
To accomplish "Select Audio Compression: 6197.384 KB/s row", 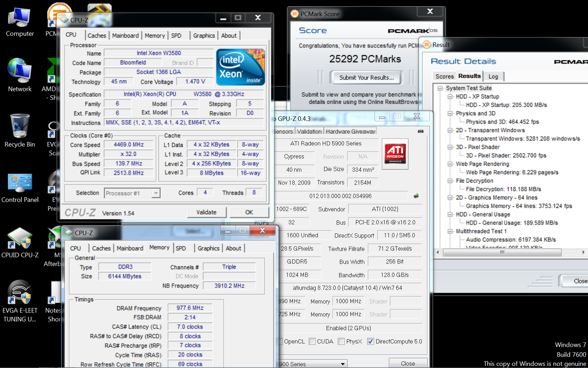I will 511,240.
